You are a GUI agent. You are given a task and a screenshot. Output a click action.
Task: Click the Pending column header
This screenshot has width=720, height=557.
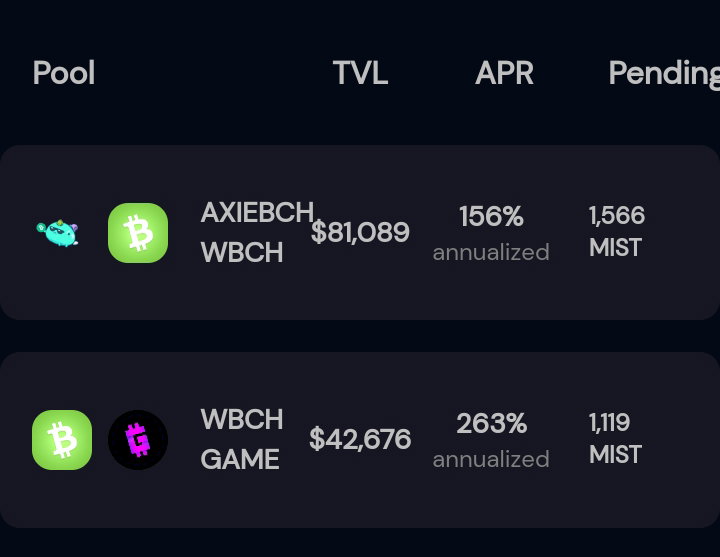(664, 73)
